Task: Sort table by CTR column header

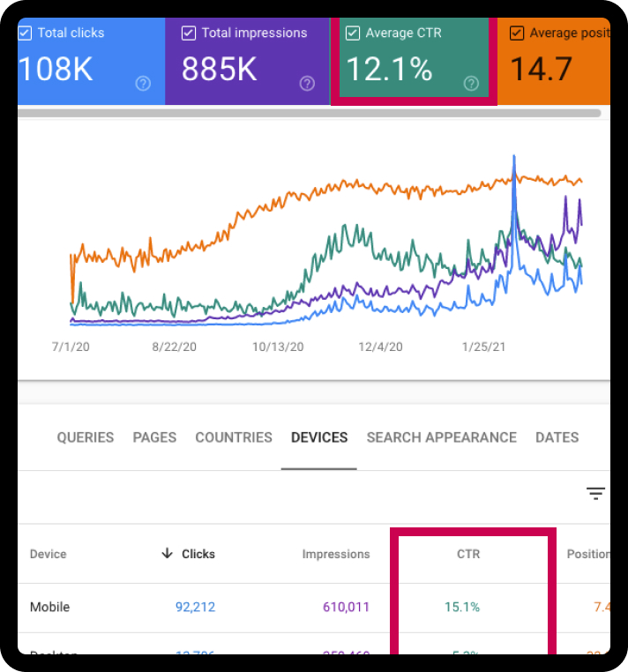Action: (468, 554)
